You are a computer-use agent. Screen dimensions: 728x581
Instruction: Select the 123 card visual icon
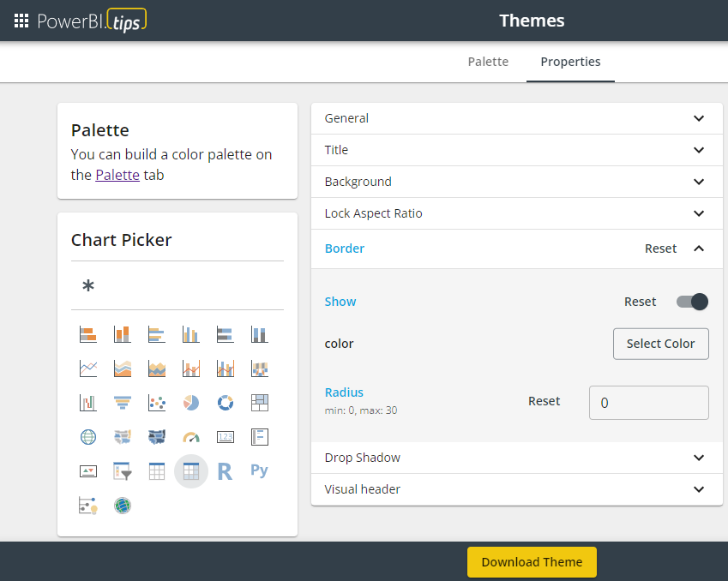click(x=226, y=437)
